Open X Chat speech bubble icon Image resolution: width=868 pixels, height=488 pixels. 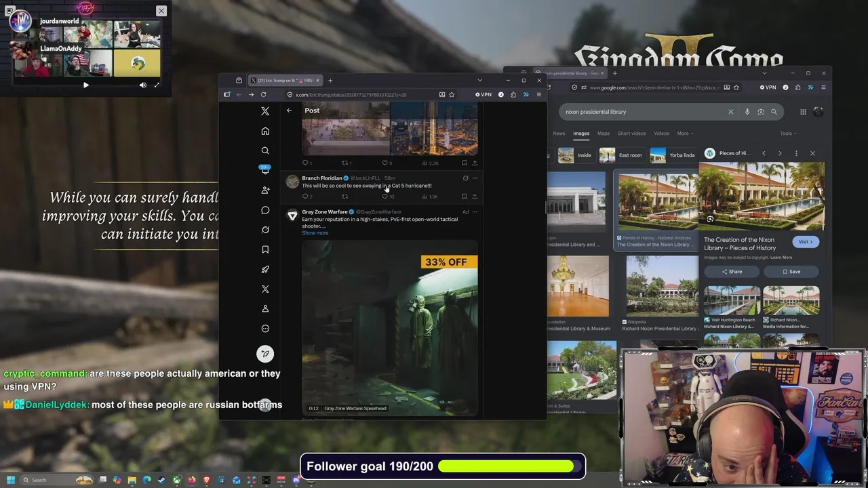point(265,210)
